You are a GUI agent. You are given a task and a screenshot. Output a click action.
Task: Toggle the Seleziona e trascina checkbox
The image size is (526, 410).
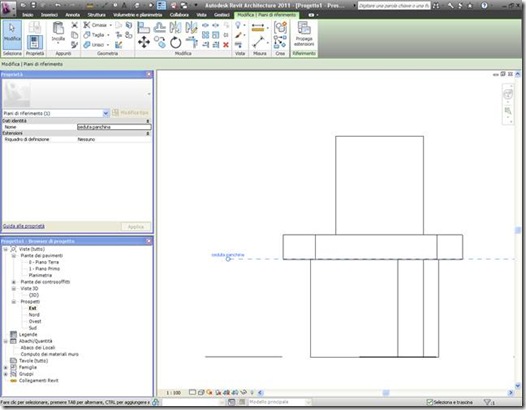pyautogui.click(x=429, y=402)
